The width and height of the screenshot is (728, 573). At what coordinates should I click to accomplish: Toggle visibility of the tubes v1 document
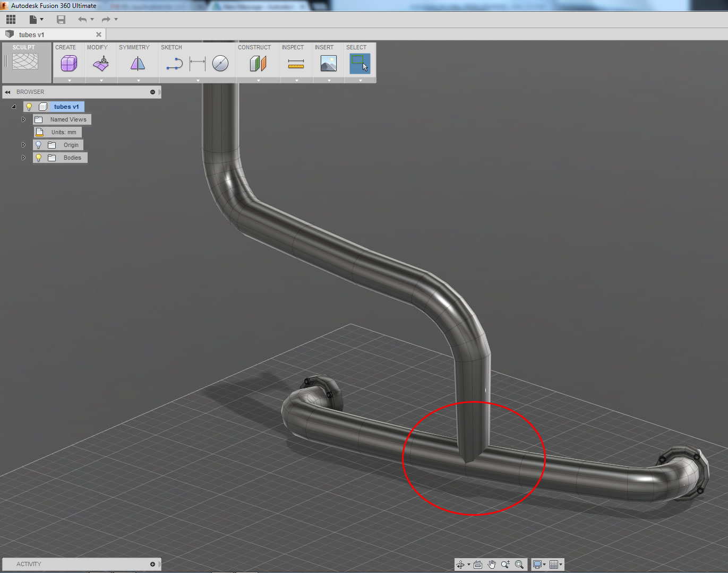point(28,106)
